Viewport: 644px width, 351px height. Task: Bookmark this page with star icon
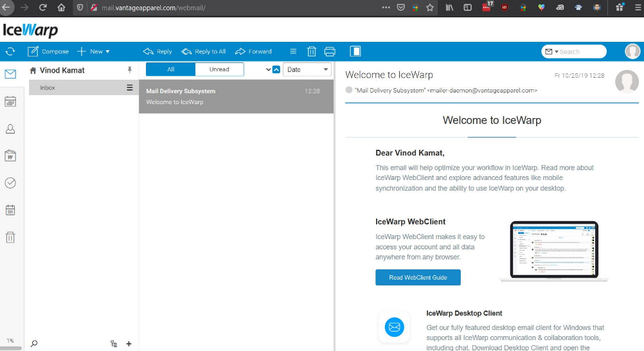(x=430, y=8)
